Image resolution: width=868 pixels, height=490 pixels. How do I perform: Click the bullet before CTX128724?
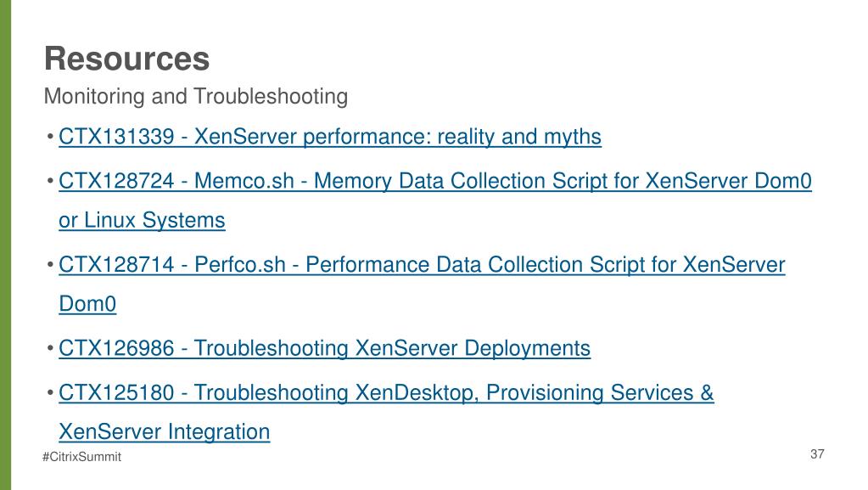pyautogui.click(x=50, y=180)
